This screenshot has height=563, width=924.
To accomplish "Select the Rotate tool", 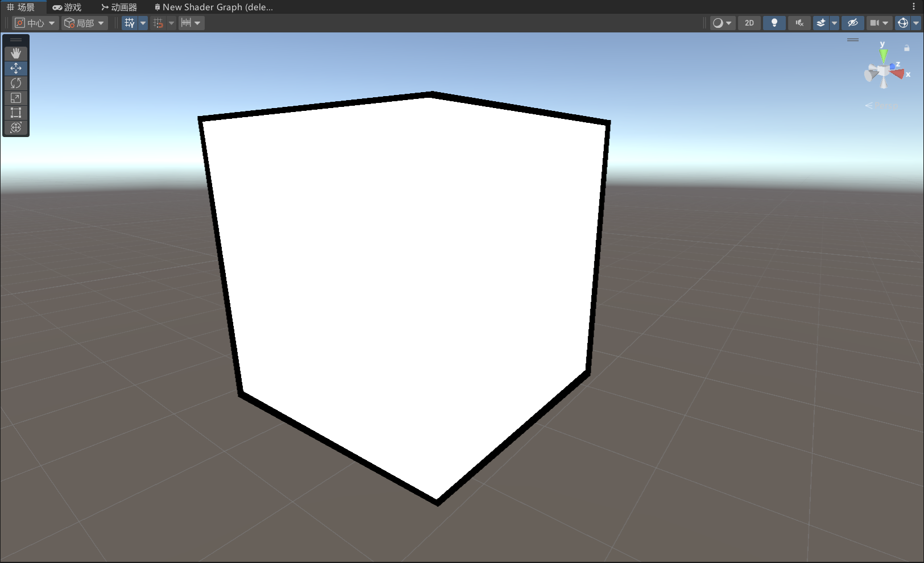I will coord(16,83).
